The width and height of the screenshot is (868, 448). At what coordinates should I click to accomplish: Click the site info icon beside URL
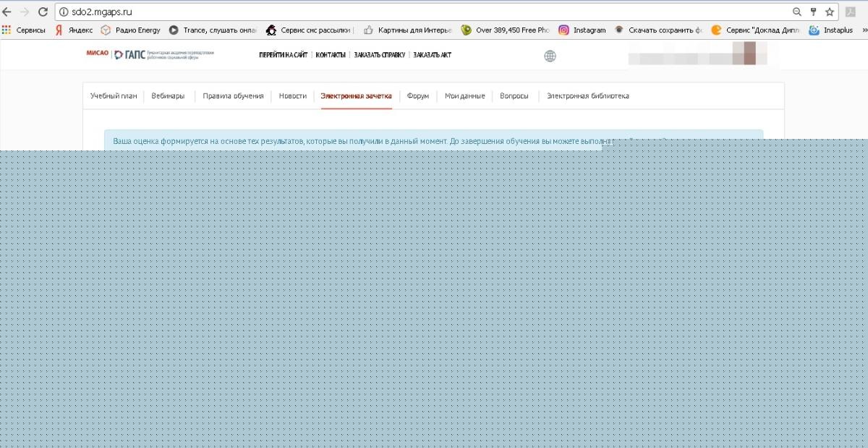(64, 12)
